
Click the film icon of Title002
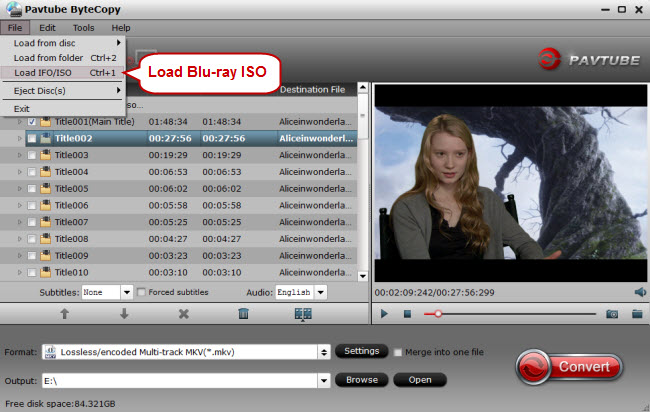tap(46, 138)
